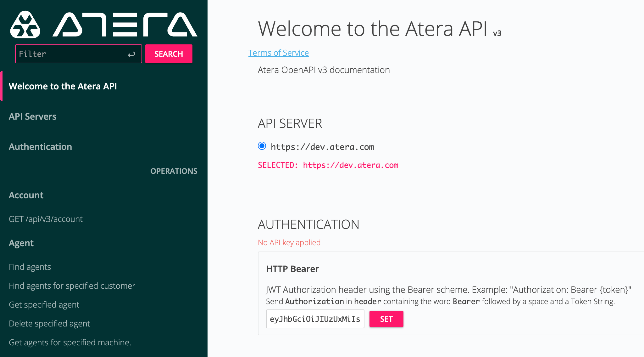
Task: Click the SEARCH button
Action: pyautogui.click(x=169, y=54)
